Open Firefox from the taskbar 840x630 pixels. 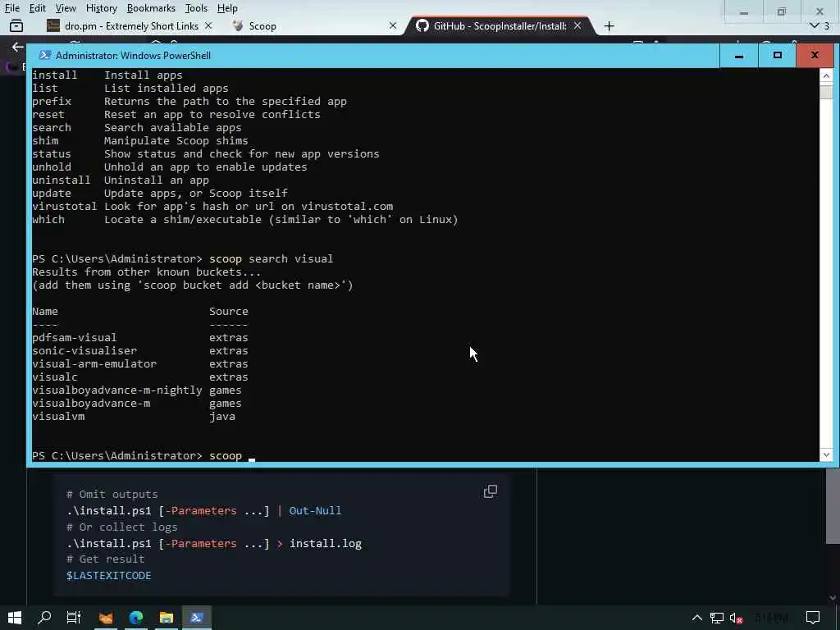pyautogui.click(x=106, y=618)
